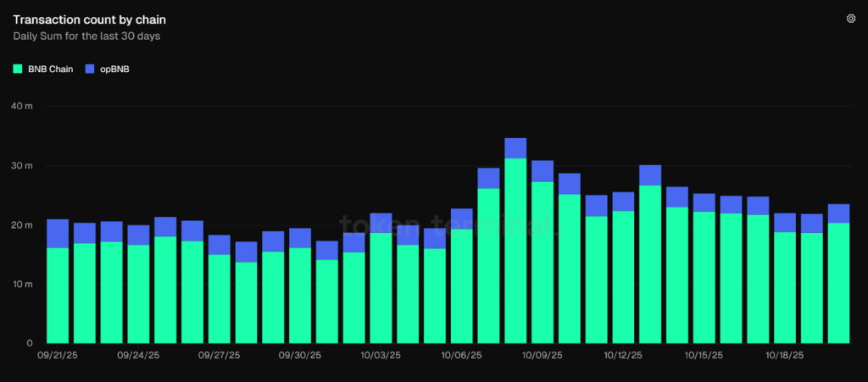Click the green segment of the 10/12/25 bar
Screen dimensions: 868x382
click(x=650, y=264)
